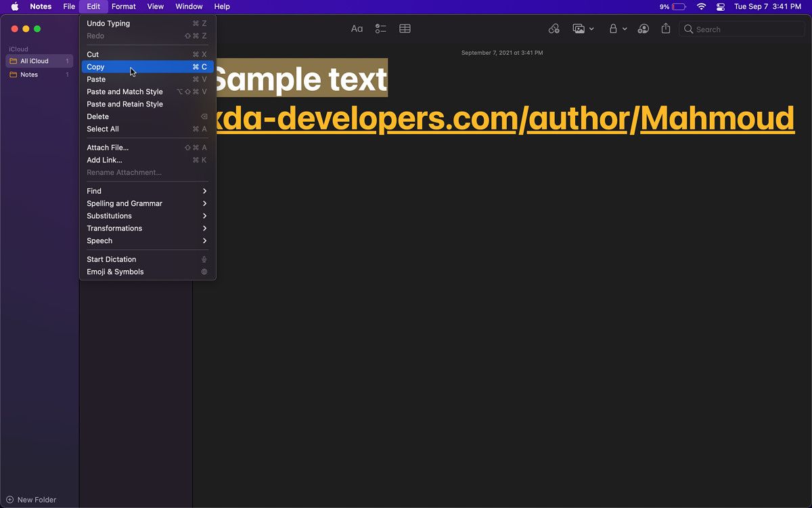Expand the Transformations submenu
This screenshot has width=812, height=508.
click(147, 228)
